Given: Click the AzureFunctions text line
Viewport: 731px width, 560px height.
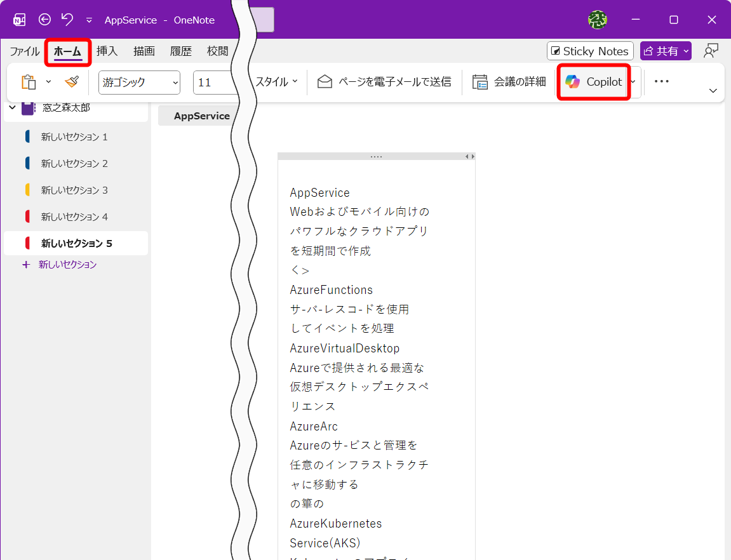Looking at the screenshot, I should (x=332, y=290).
